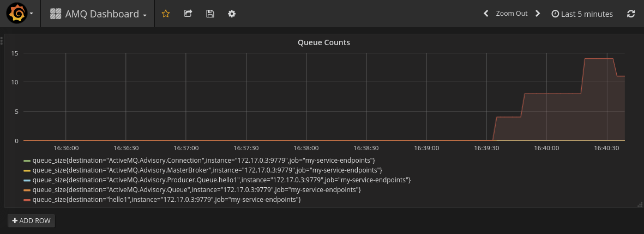This screenshot has height=234, width=644.
Task: Toggle the ActiveMQ.Advisory.Connection series in legend
Action: [x=204, y=160]
